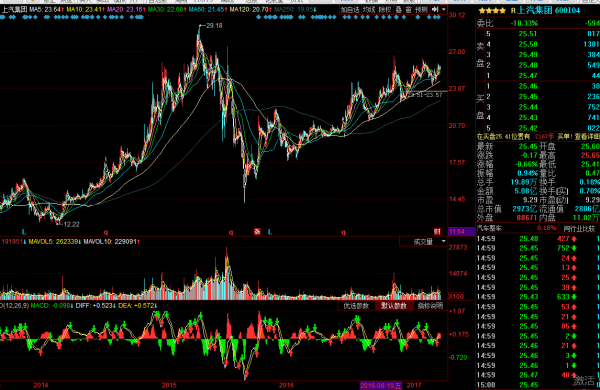The image size is (600, 390).
Task: Select the 优选参数 optimized parameters tab
Action: 356,305
